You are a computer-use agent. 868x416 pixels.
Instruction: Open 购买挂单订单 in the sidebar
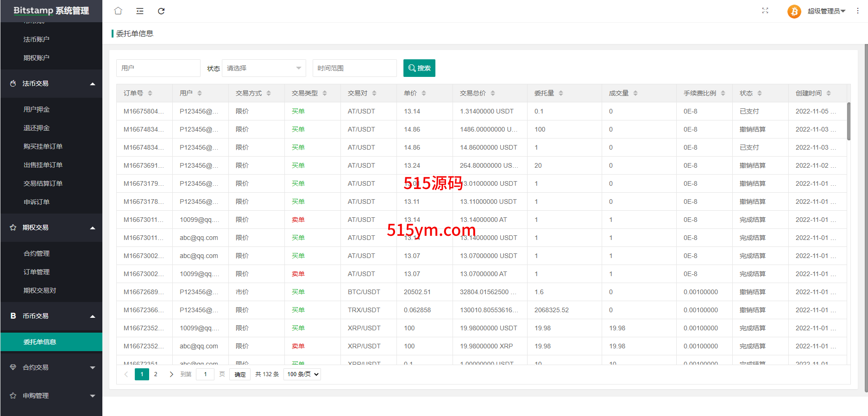43,146
